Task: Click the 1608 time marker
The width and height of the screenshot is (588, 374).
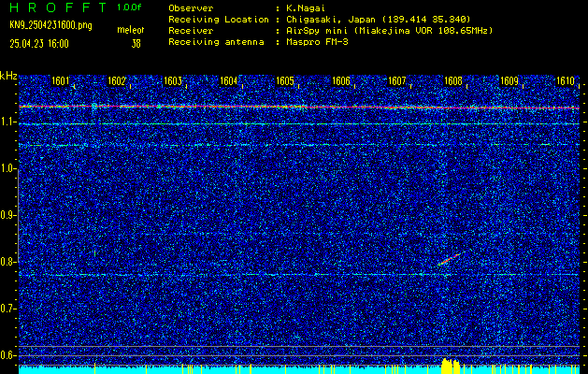Action: click(x=453, y=81)
